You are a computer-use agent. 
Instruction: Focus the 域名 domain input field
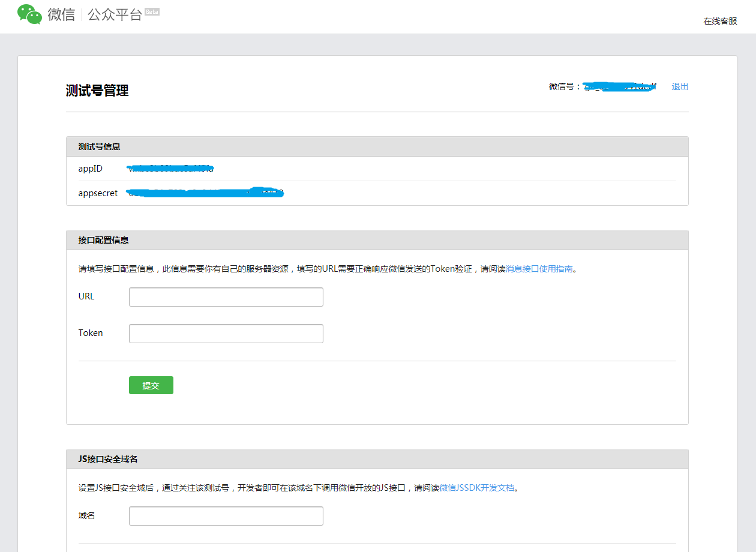pos(226,516)
